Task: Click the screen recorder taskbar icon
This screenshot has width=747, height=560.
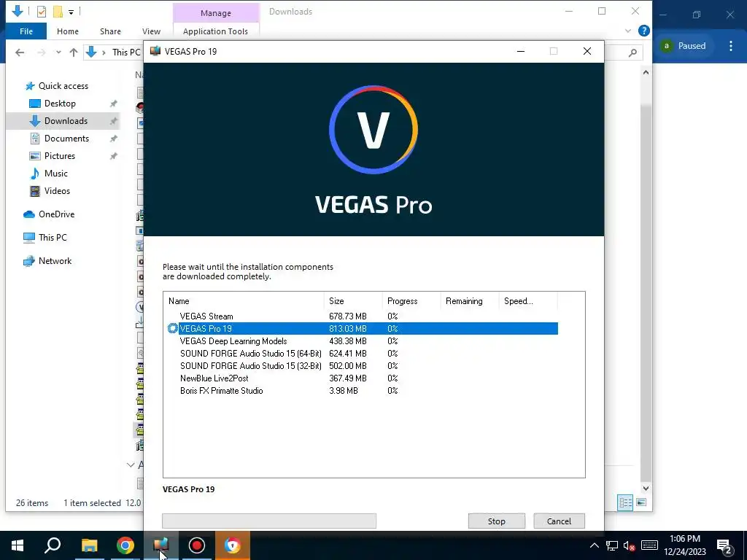Action: coord(197,545)
